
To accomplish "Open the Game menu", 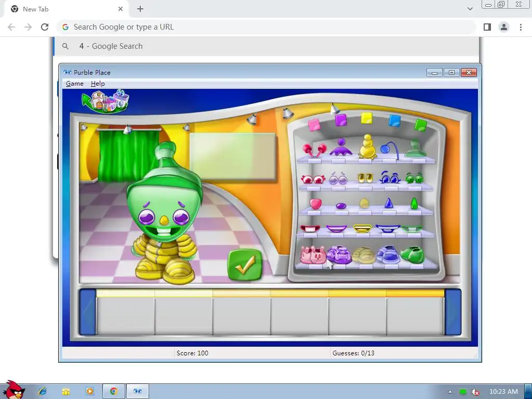I will 75,84.
